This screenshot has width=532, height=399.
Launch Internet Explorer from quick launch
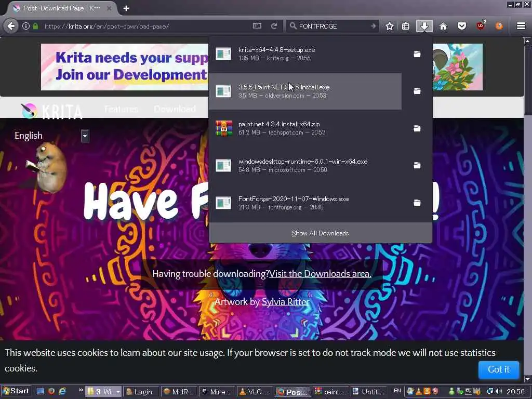point(62,391)
